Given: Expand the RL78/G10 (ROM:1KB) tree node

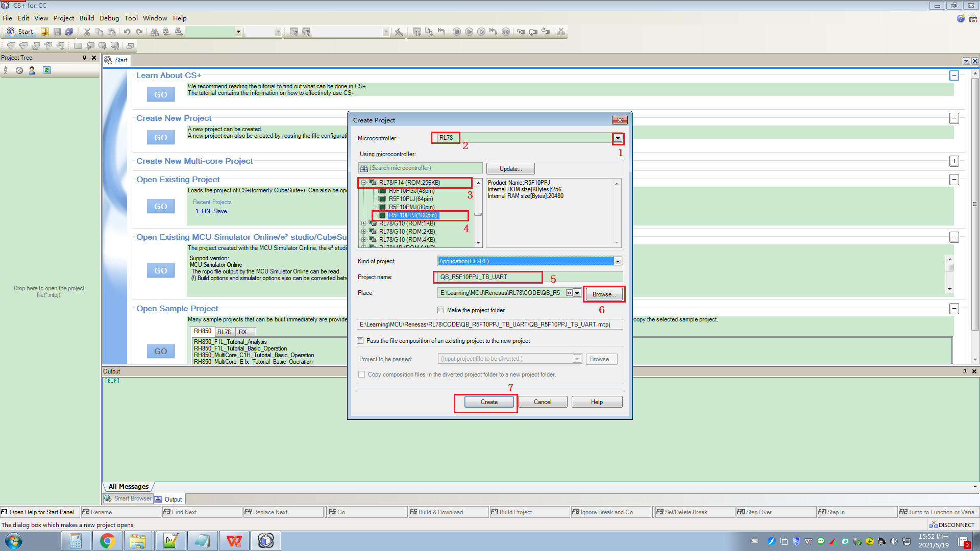Looking at the screenshot, I should pyautogui.click(x=364, y=223).
